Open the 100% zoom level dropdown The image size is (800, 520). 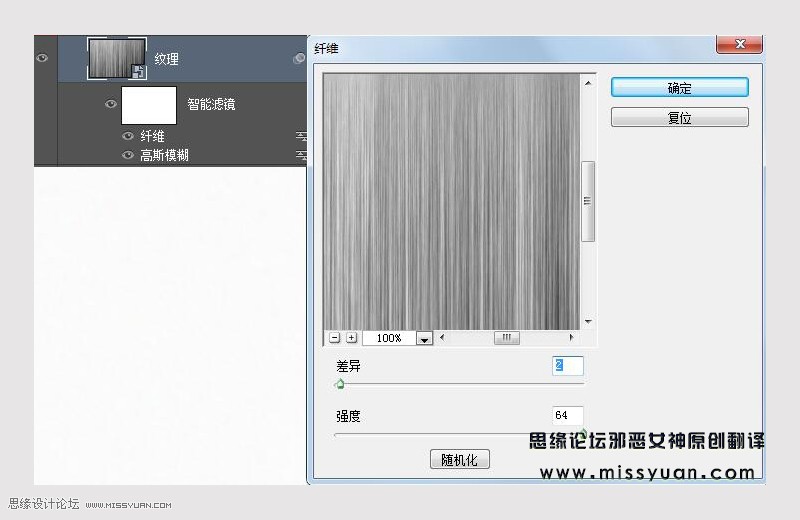[x=424, y=338]
